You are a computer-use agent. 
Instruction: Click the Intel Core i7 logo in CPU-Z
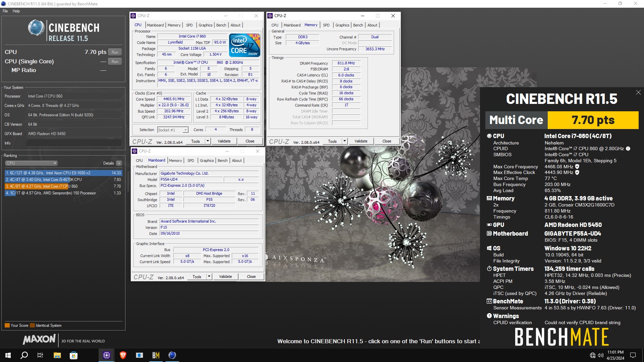pyautogui.click(x=245, y=45)
